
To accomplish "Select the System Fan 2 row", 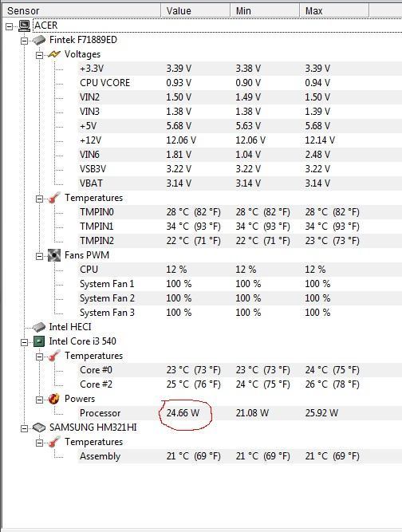I will 240,298.
